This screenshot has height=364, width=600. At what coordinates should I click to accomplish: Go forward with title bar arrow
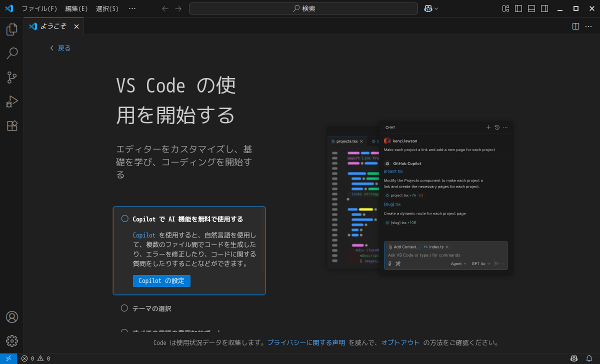[x=178, y=8]
